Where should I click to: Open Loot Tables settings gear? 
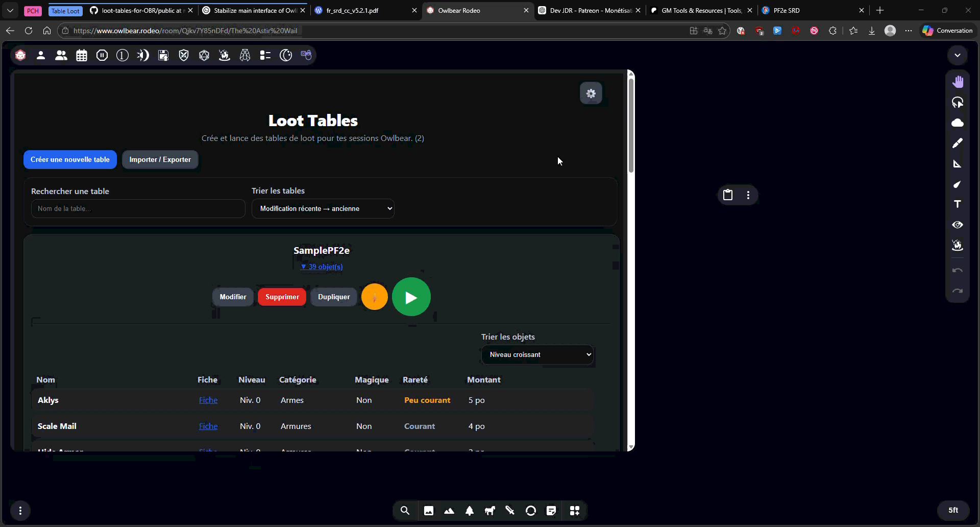[x=591, y=93]
